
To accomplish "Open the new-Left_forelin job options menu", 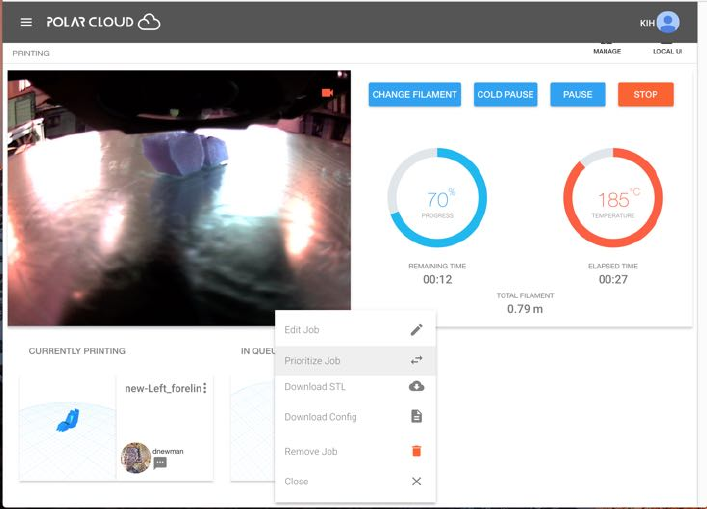I will tap(205, 388).
